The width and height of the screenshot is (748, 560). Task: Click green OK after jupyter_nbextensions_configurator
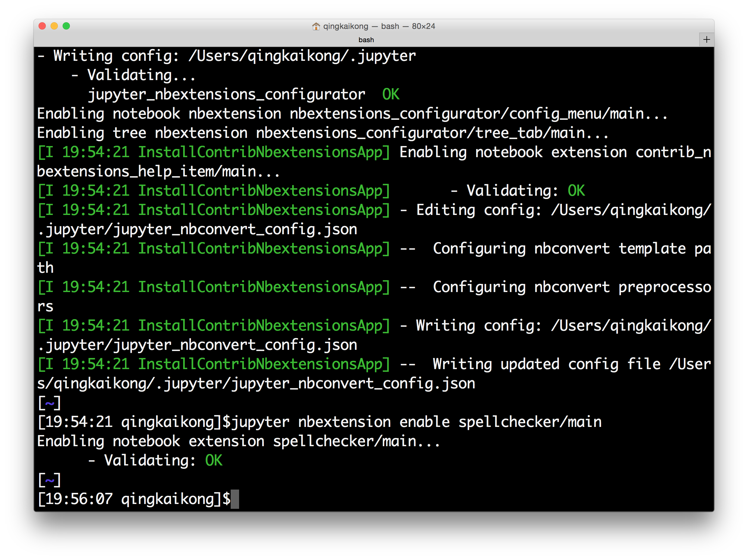click(x=391, y=94)
